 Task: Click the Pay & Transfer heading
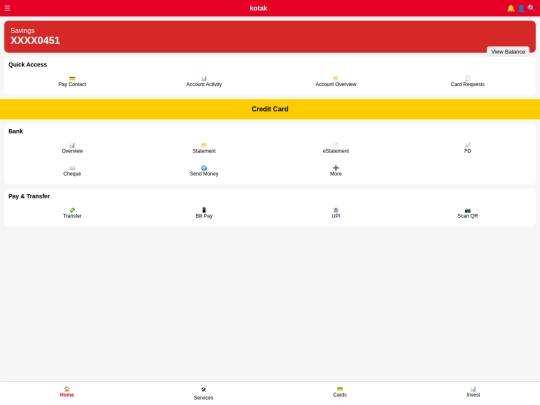pyautogui.click(x=29, y=196)
